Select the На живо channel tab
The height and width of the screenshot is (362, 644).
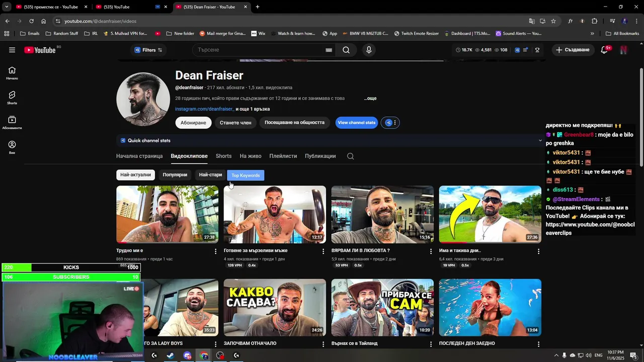click(251, 156)
